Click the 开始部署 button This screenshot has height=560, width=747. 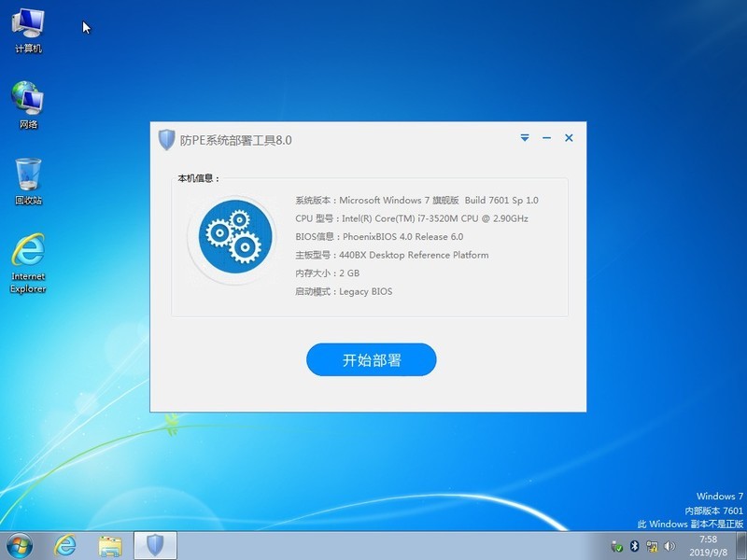371,359
